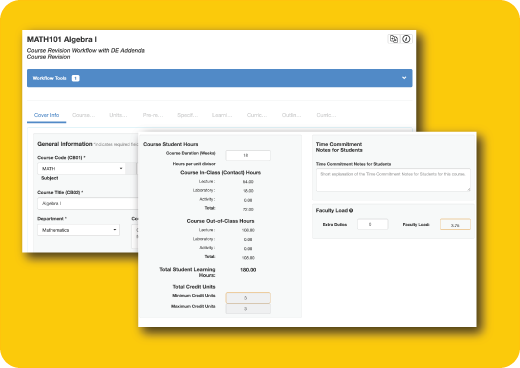This screenshot has width=520, height=368.
Task: Click the Course Out-of-Class Hours heading
Action: point(220,221)
